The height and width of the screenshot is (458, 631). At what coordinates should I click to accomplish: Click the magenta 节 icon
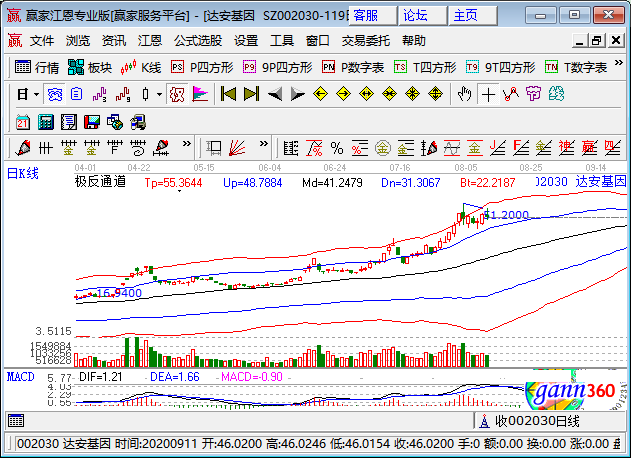pos(533,95)
